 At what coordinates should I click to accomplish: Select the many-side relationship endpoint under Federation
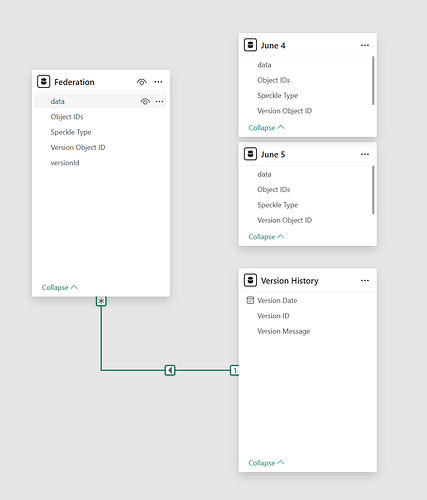coord(101,301)
